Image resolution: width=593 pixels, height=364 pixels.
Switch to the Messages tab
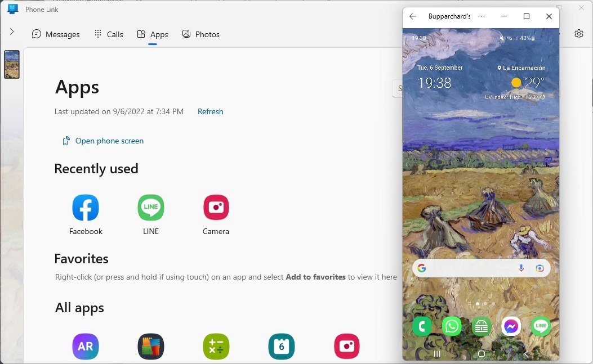[x=56, y=34]
